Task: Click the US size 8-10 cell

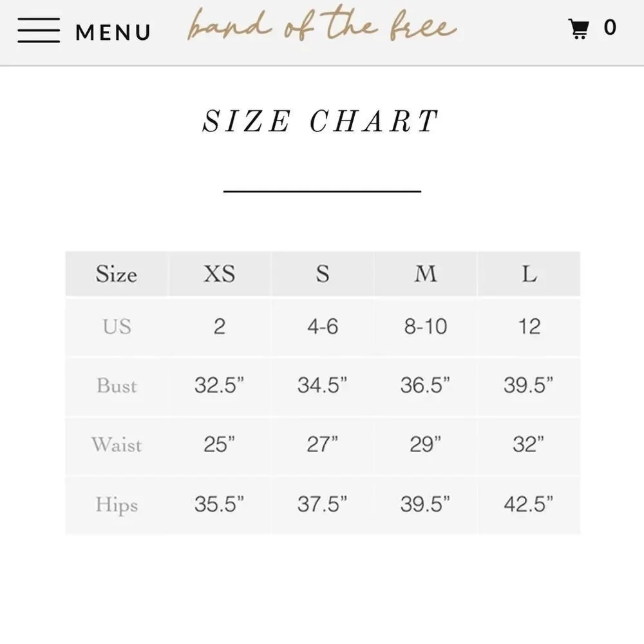Action: point(426,327)
